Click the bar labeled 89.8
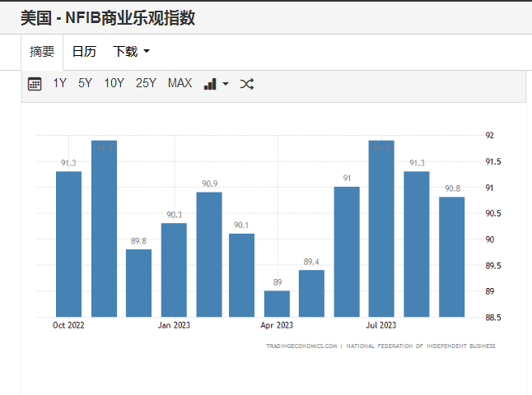532x395 pixels. [x=138, y=282]
